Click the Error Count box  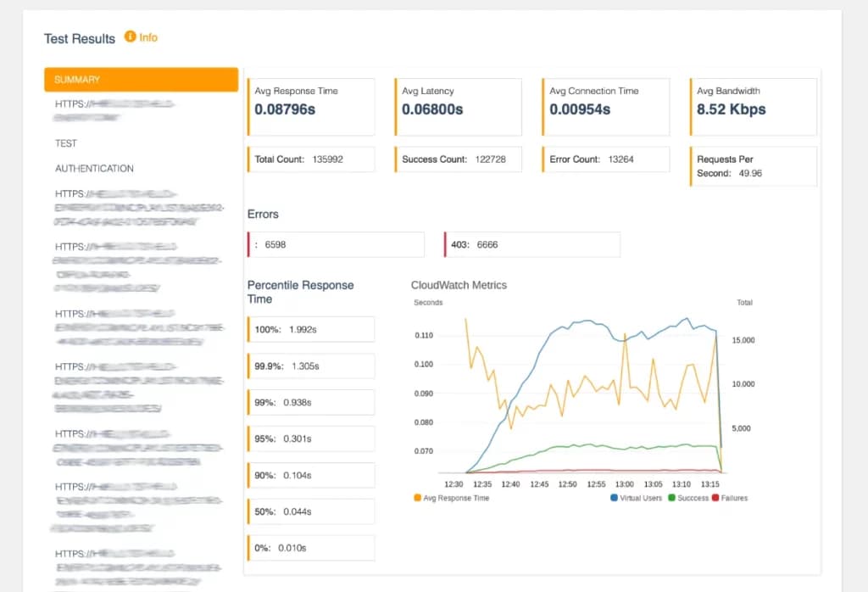click(x=605, y=159)
